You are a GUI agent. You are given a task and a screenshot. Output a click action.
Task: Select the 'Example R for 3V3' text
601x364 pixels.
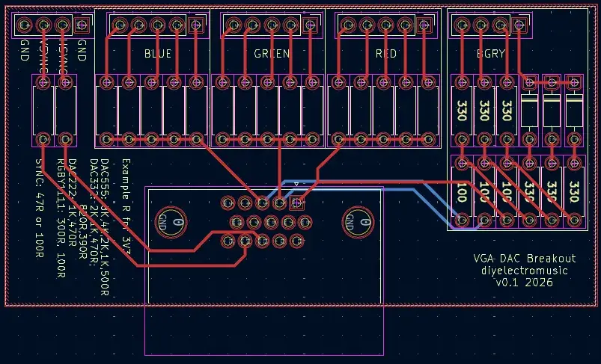(126, 207)
